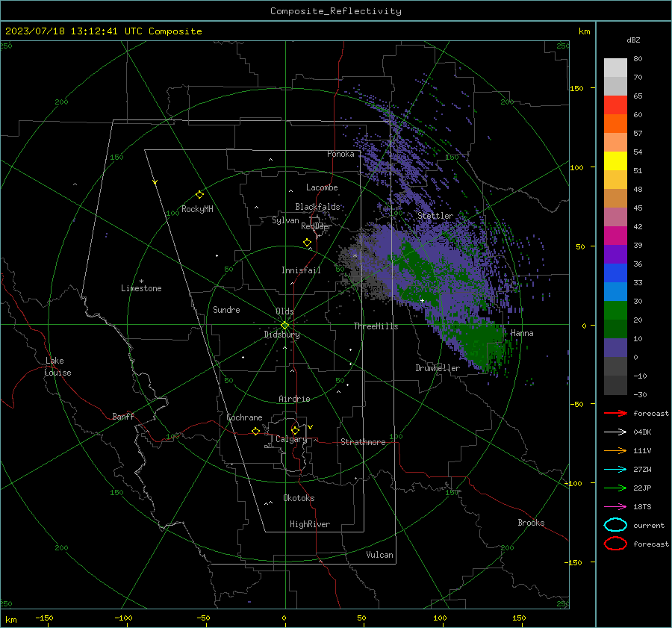Viewport: 672px width, 628px height.
Task: Click the Brooks label
Action: coord(531,523)
